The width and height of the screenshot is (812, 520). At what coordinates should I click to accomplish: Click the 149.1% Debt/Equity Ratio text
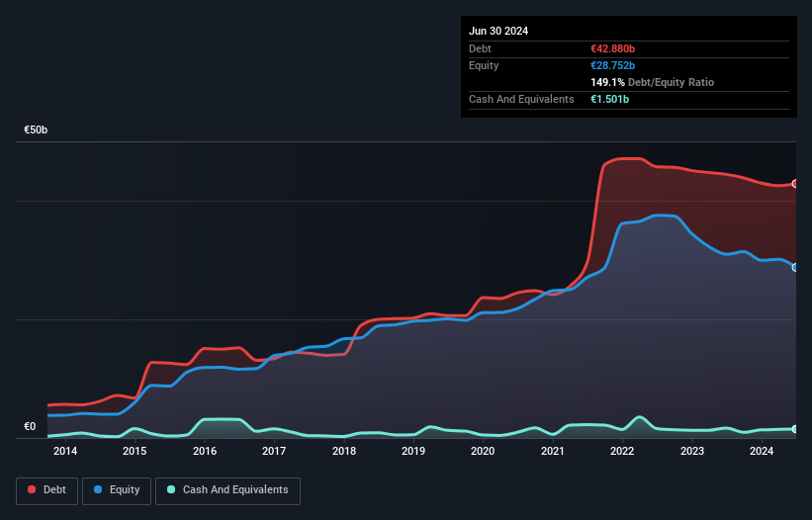[x=652, y=82]
